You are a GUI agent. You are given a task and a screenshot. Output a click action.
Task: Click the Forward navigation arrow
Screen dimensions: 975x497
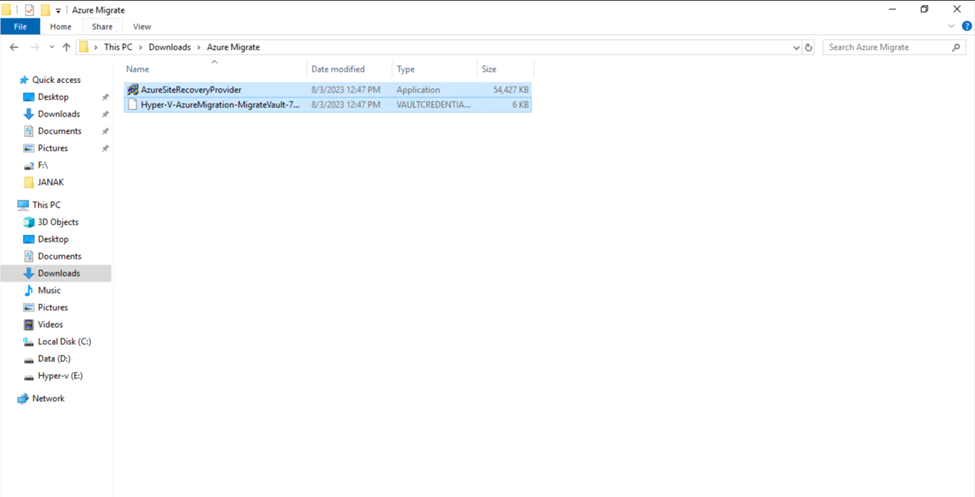pyautogui.click(x=35, y=47)
